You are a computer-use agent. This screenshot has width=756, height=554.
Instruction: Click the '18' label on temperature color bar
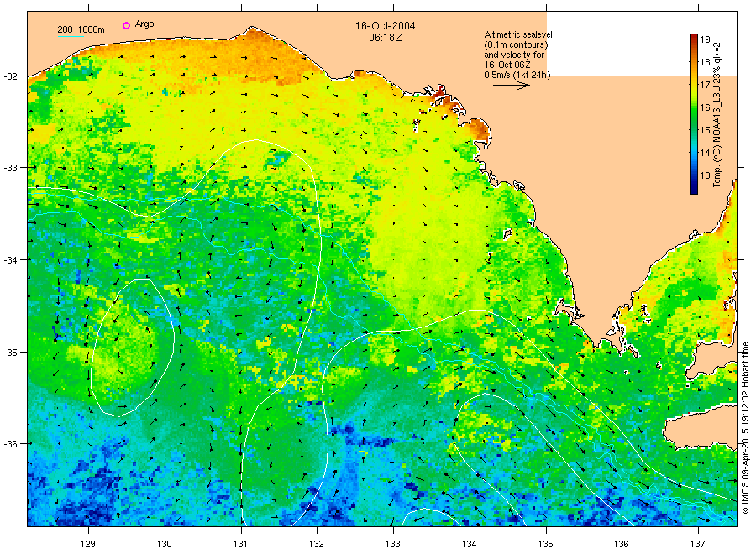point(706,62)
